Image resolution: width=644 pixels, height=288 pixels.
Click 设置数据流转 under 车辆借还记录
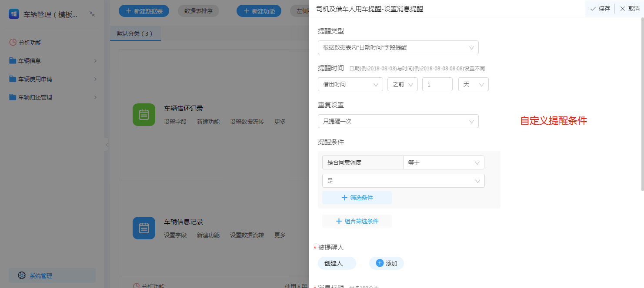247,122
